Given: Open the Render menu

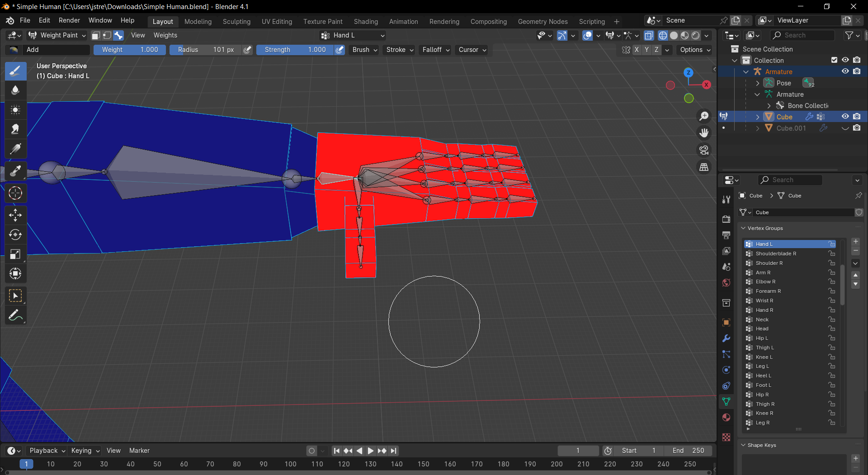Looking at the screenshot, I should pos(69,20).
